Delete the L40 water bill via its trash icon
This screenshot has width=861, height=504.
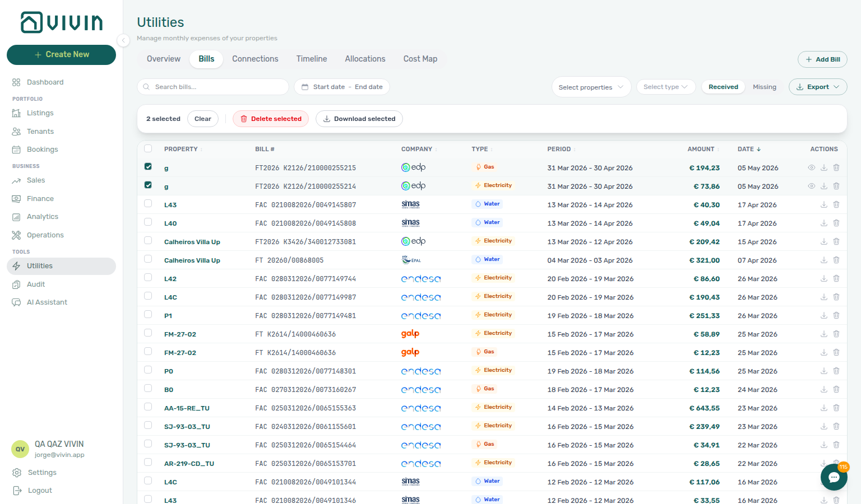click(x=836, y=223)
